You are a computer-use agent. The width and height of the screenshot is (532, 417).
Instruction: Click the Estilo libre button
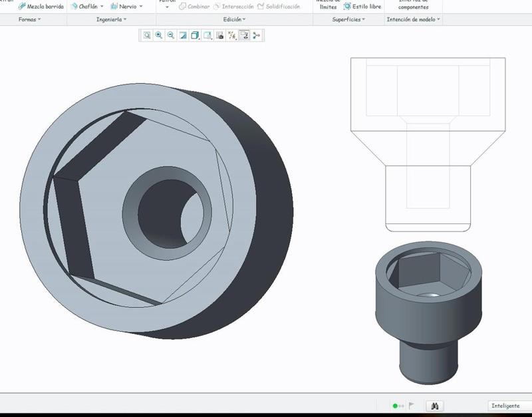point(362,7)
